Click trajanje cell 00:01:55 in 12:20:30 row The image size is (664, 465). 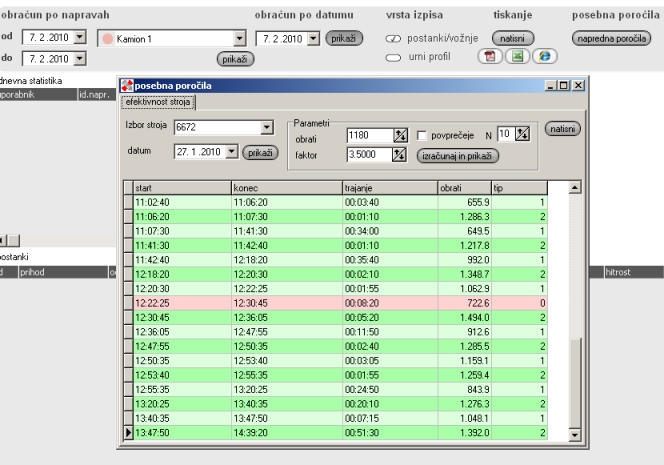[390, 289]
